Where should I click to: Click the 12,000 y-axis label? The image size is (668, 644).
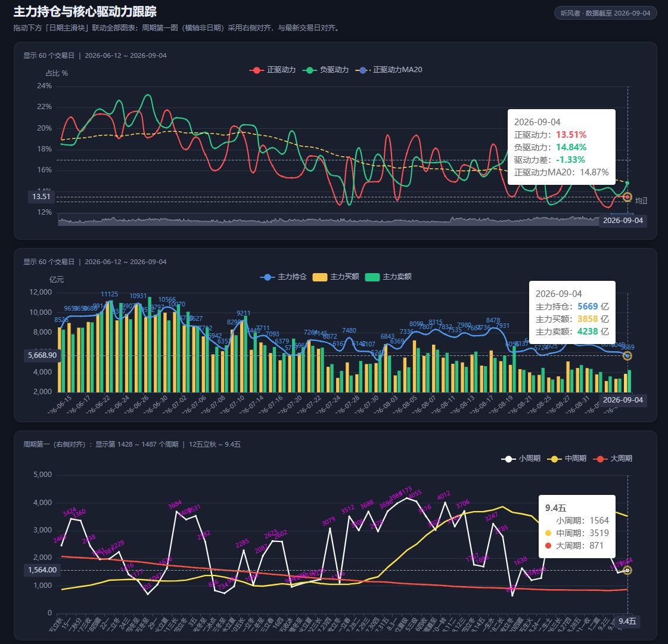(41, 292)
